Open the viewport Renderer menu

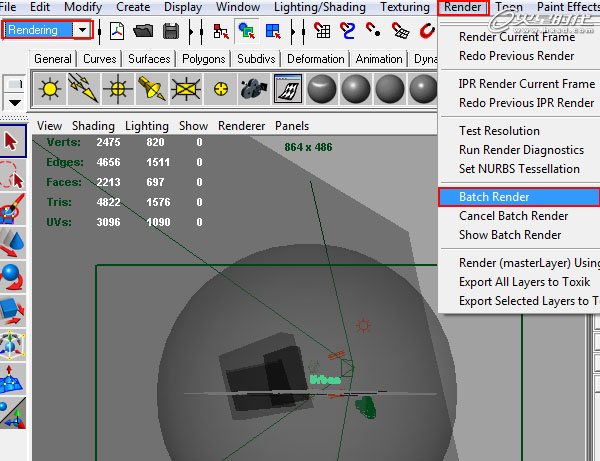(x=241, y=126)
